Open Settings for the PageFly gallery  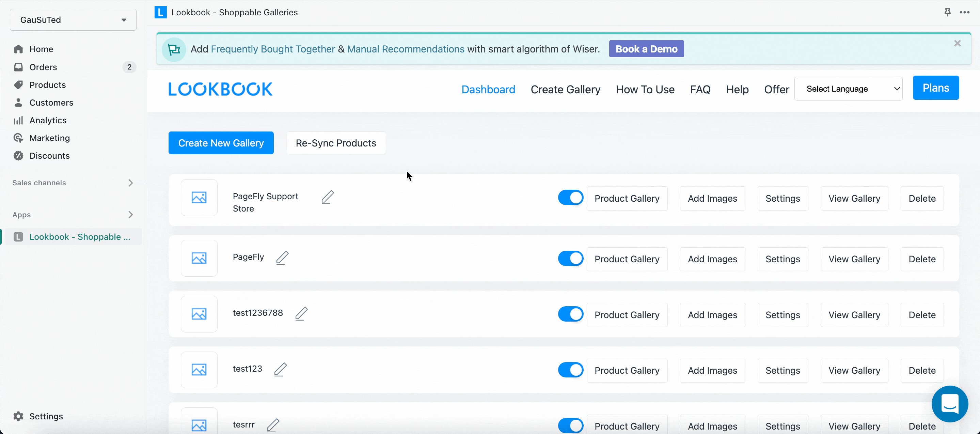783,259
